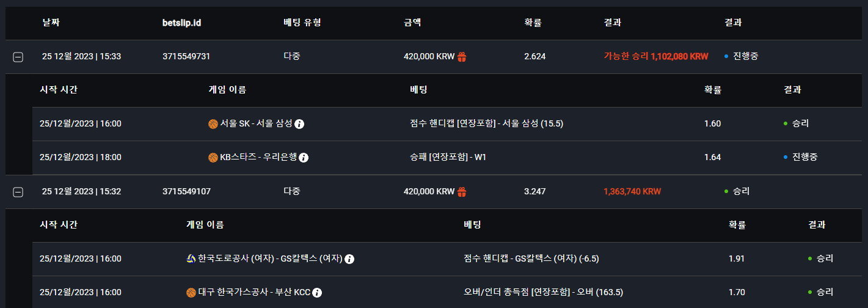The width and height of the screenshot is (868, 308).
Task: Collapse betslip 3715549107 details
Action: [x=18, y=192]
